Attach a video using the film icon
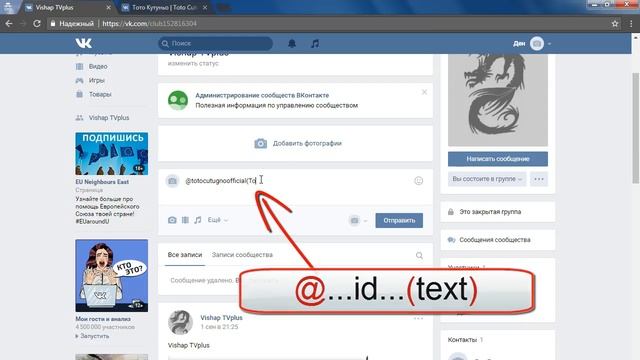 [185, 220]
